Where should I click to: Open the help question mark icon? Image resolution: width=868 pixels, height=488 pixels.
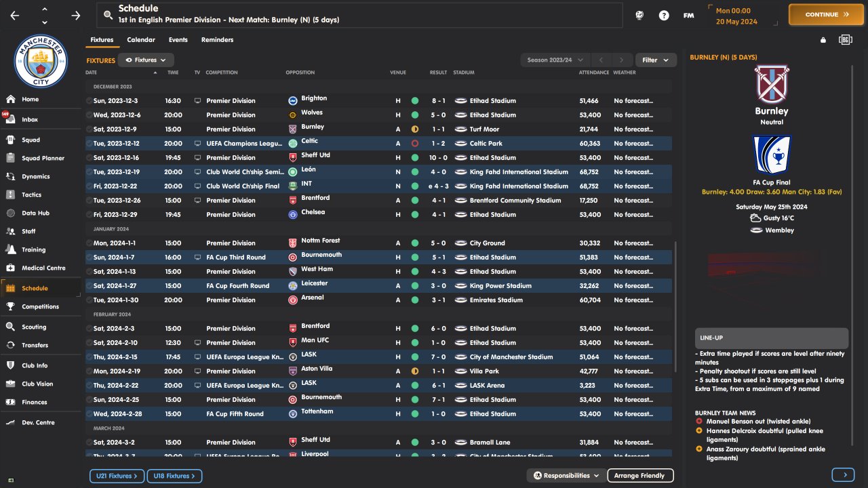pyautogui.click(x=664, y=15)
